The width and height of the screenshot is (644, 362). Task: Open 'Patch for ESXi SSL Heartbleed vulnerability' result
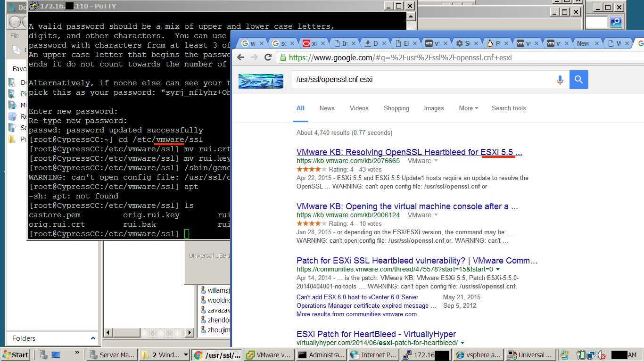pos(417,261)
